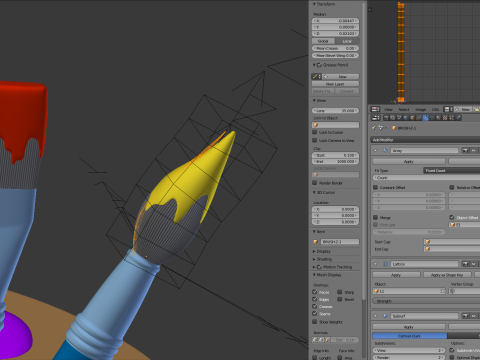480x360 pixels.
Task: Enable the Merge checkbox in Array
Action: (x=375, y=217)
